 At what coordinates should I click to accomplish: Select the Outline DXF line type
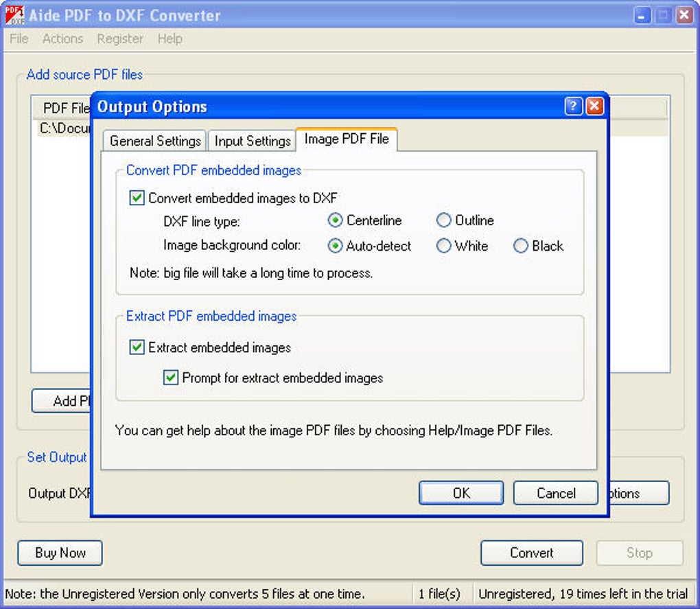[x=445, y=220]
